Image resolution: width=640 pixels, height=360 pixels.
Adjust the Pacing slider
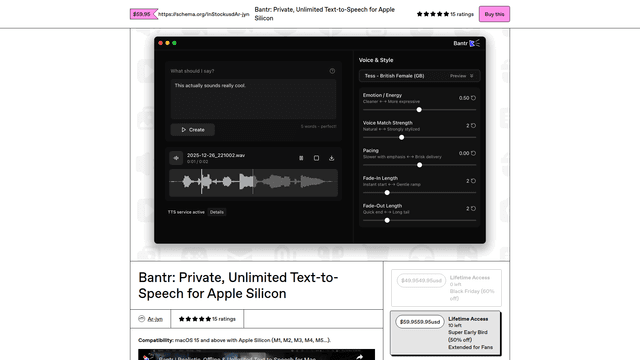(419, 165)
